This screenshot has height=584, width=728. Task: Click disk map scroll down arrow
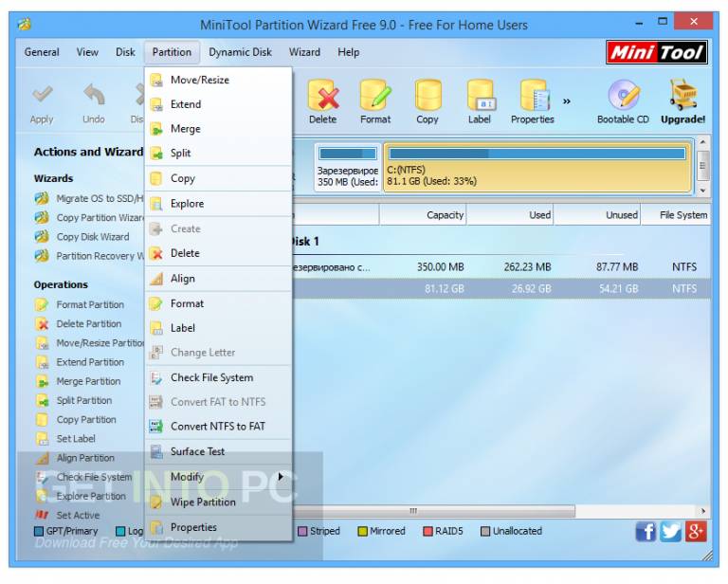point(702,191)
